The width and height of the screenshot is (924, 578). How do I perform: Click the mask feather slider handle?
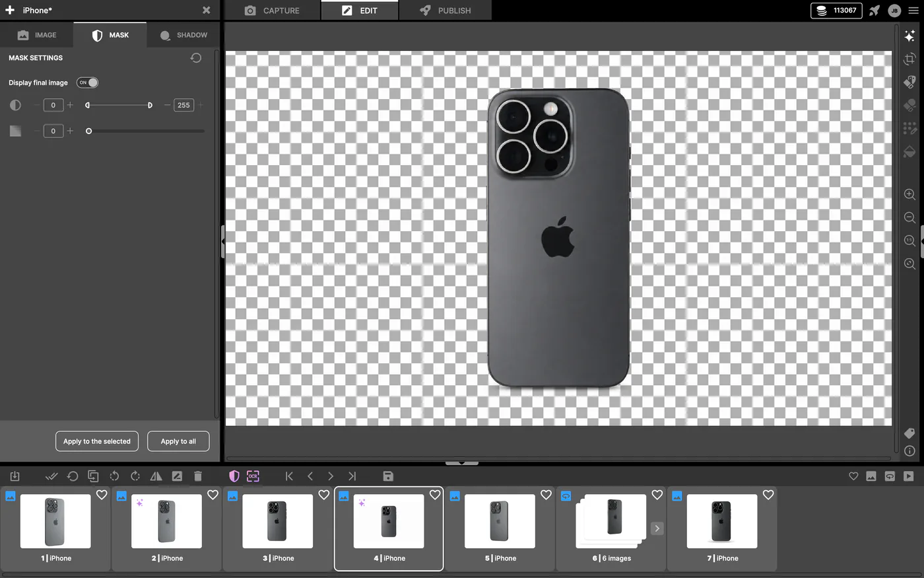pos(88,131)
